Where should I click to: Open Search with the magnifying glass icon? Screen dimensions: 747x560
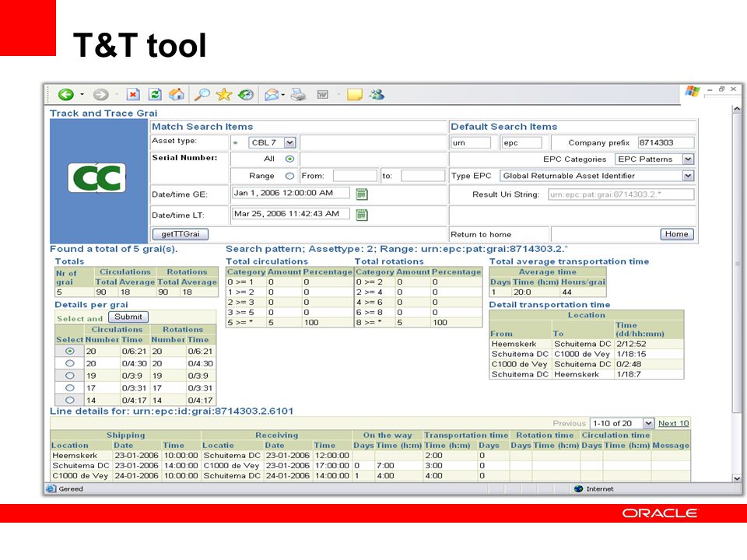(x=202, y=94)
